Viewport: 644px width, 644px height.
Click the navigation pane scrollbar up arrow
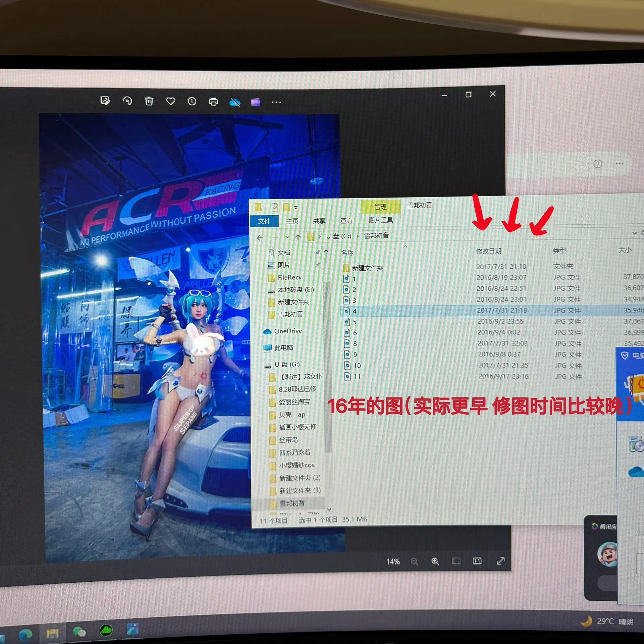pyautogui.click(x=326, y=251)
